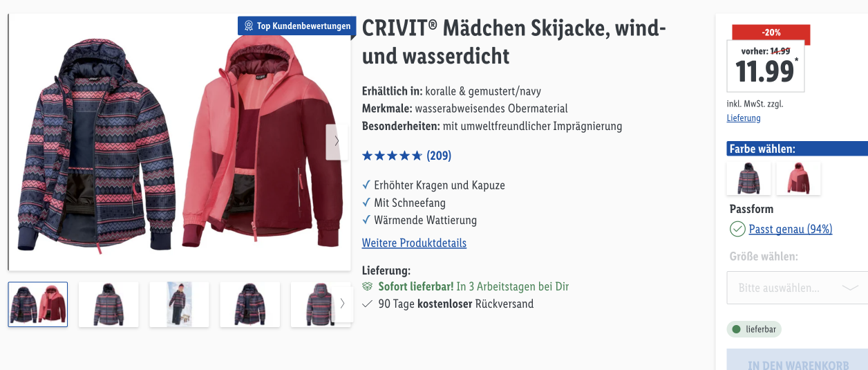The height and width of the screenshot is (370, 868).
Task: Select the coral jacket color swatch
Action: tap(798, 178)
